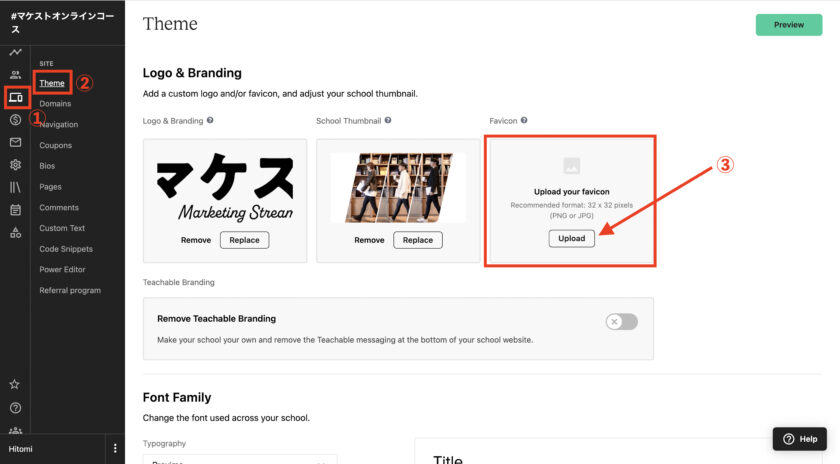Open the Pages menu item
Image resolution: width=840 pixels, height=464 pixels.
(50, 186)
